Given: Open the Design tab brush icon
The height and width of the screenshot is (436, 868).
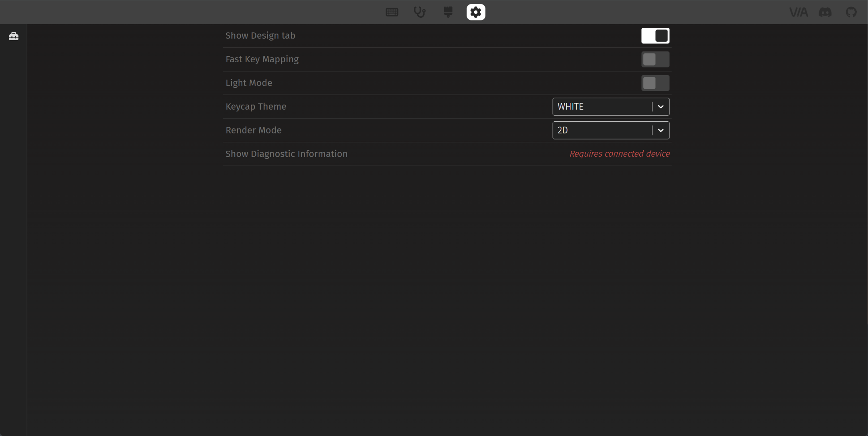Looking at the screenshot, I should [x=448, y=12].
